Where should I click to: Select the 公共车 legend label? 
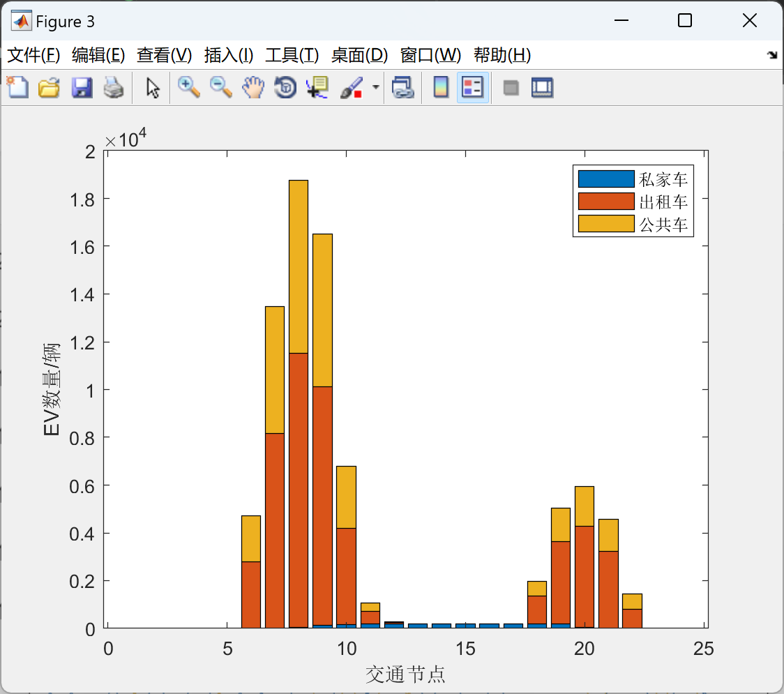tap(663, 225)
